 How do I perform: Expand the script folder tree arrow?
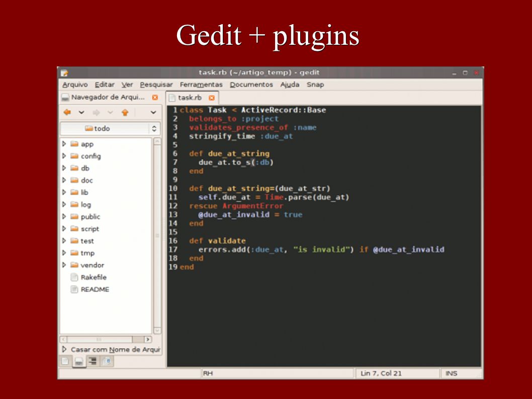64,228
